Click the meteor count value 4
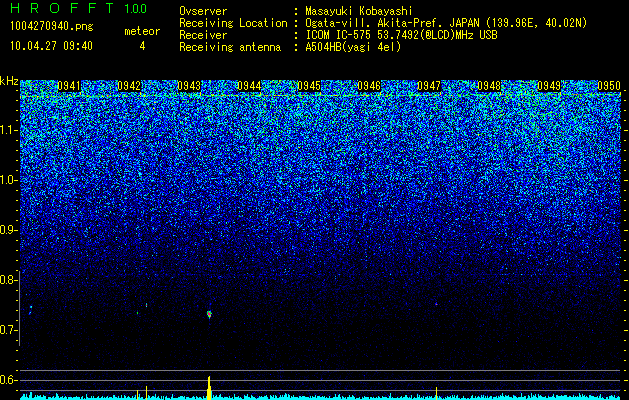 [142, 46]
